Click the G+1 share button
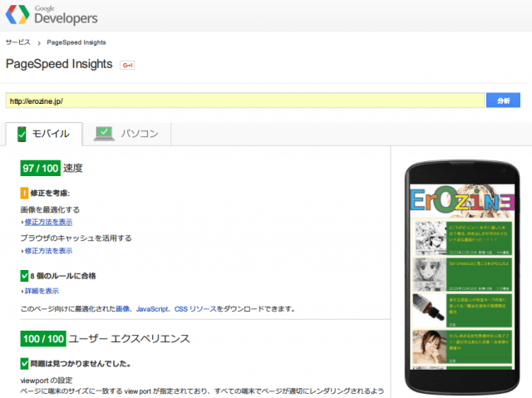The image size is (532, 398). click(x=127, y=65)
